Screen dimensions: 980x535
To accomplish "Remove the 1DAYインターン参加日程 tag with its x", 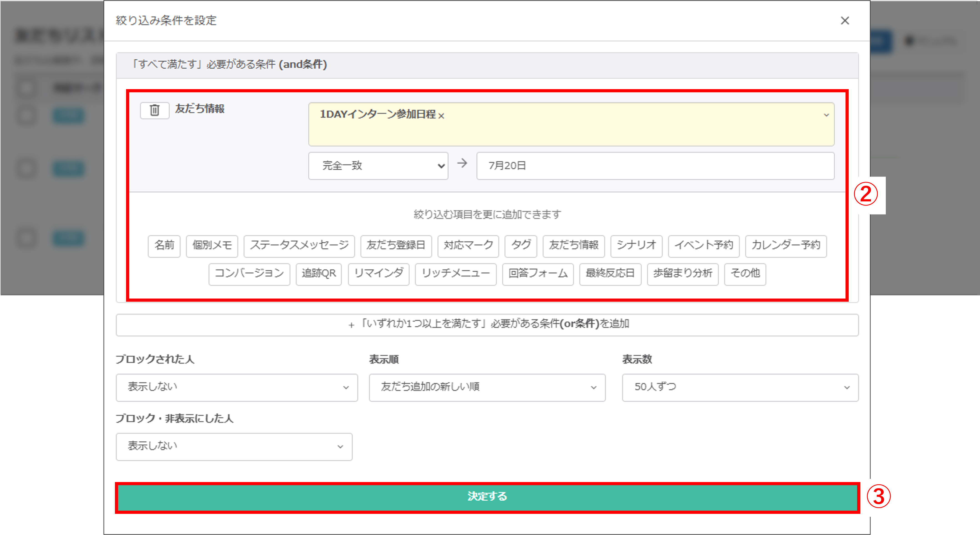I will (x=441, y=116).
